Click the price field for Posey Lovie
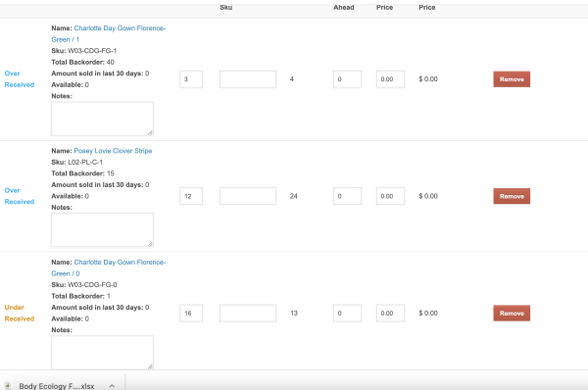The image size is (588, 390). [390, 196]
